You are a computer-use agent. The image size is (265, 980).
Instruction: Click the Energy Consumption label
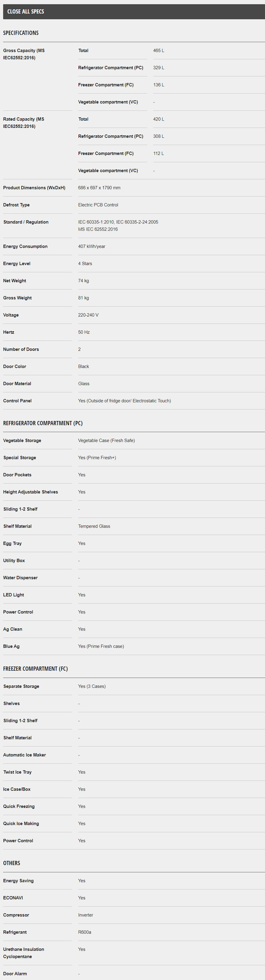click(x=25, y=246)
